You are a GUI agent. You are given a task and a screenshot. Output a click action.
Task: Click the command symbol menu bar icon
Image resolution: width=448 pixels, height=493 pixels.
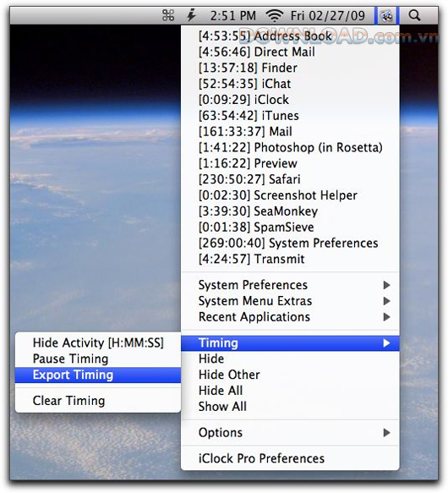(168, 15)
